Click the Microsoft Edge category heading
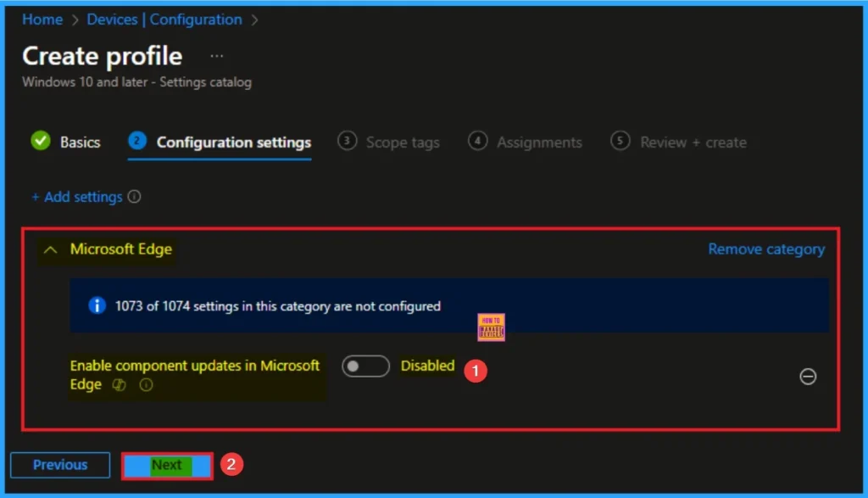Viewport: 868px width, 498px height. click(120, 249)
